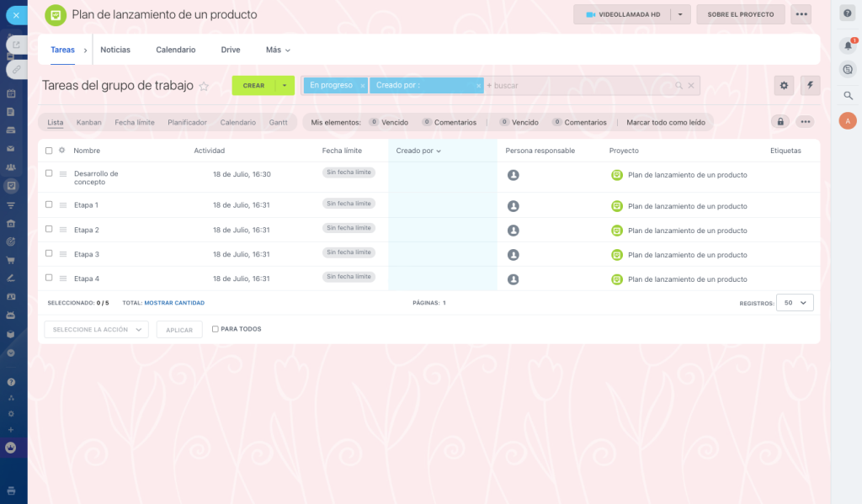The height and width of the screenshot is (504, 862).
Task: Switch to the Kanban view
Action: [x=88, y=122]
